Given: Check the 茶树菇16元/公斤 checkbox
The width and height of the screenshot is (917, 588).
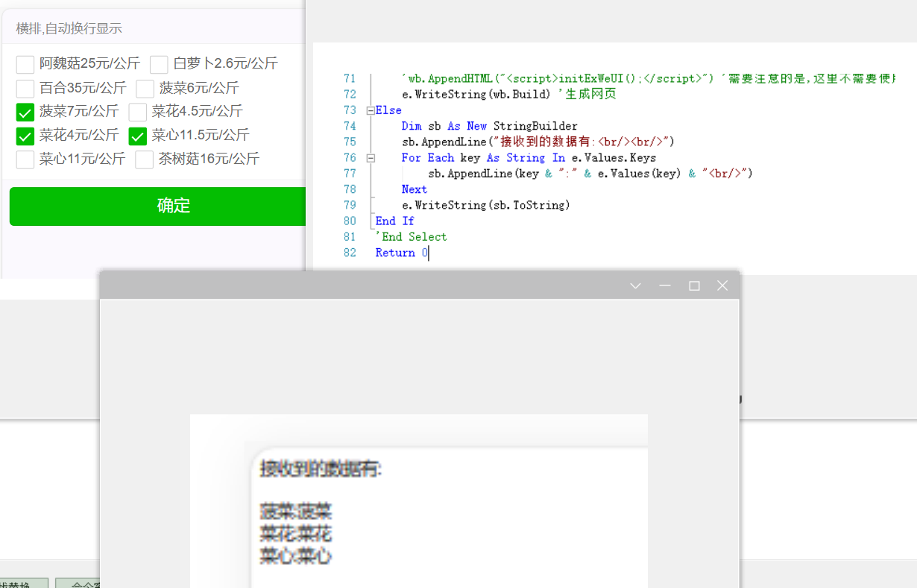Looking at the screenshot, I should click(145, 159).
